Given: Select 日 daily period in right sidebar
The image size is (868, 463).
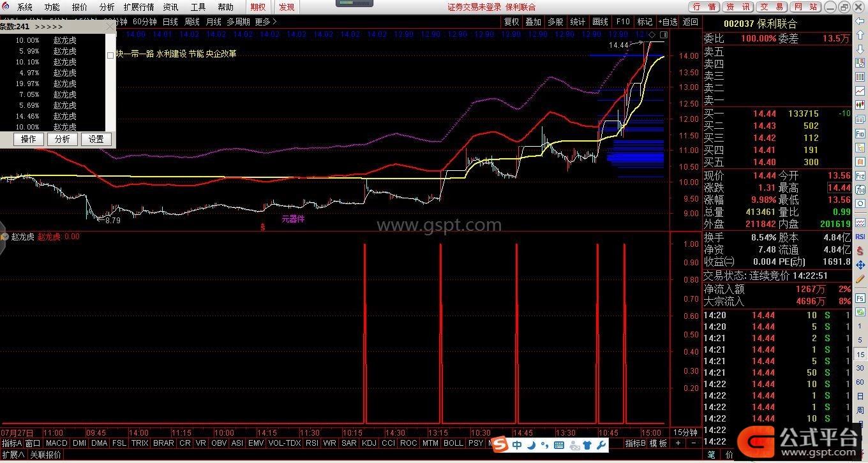Looking at the screenshot, I should tap(860, 396).
